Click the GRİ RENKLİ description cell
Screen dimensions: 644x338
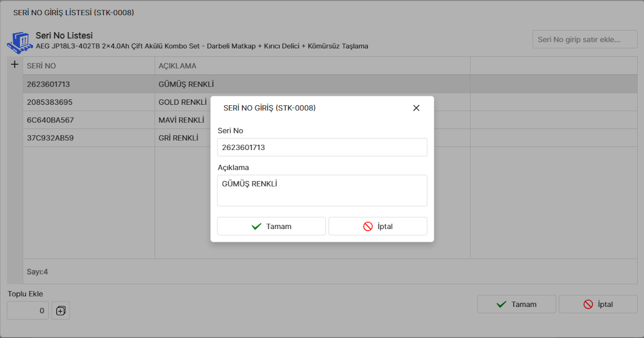point(179,138)
